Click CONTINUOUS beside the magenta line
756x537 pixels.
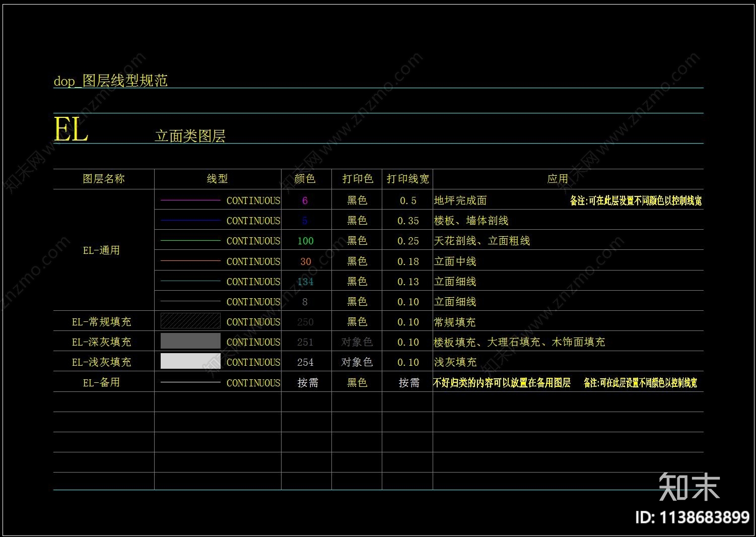click(253, 201)
